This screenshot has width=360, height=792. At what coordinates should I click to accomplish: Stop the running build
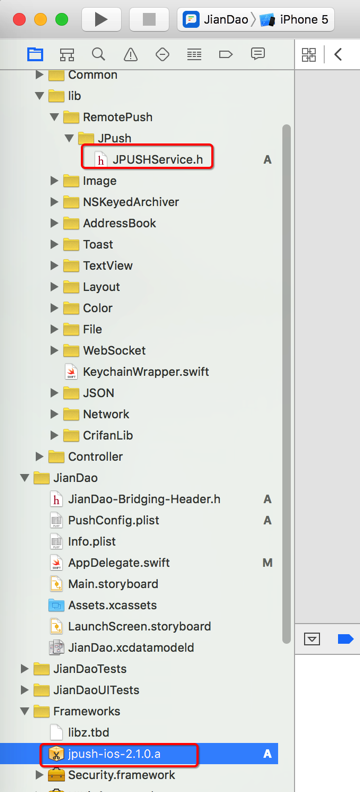[149, 20]
